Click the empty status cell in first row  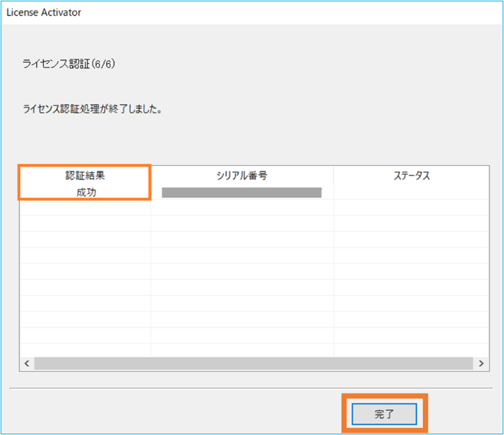411,192
